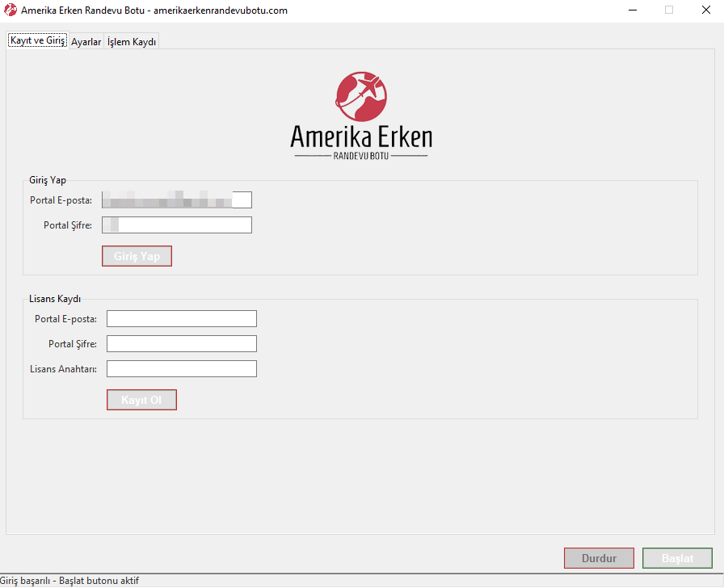Select Portal Şifre field in Lisans Kaydı
The width and height of the screenshot is (724, 588).
[181, 344]
